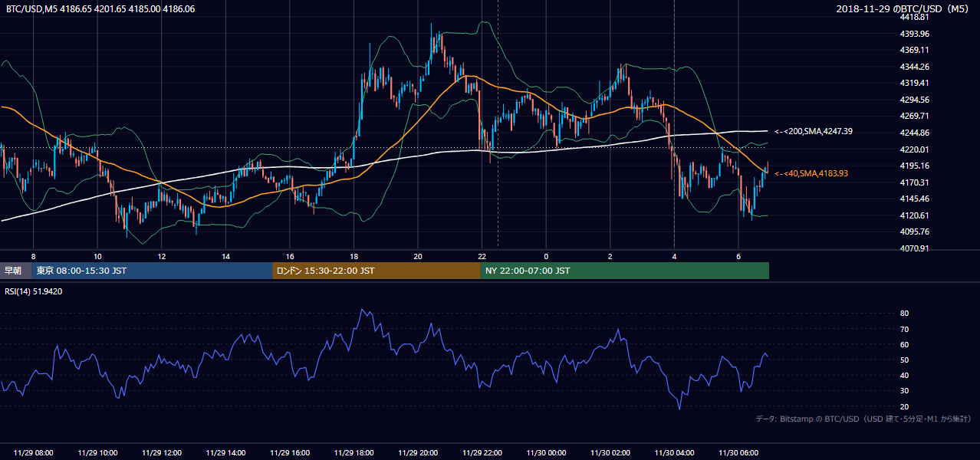Click hour tick 18 below price chart
The image size is (980, 460).
(x=354, y=256)
